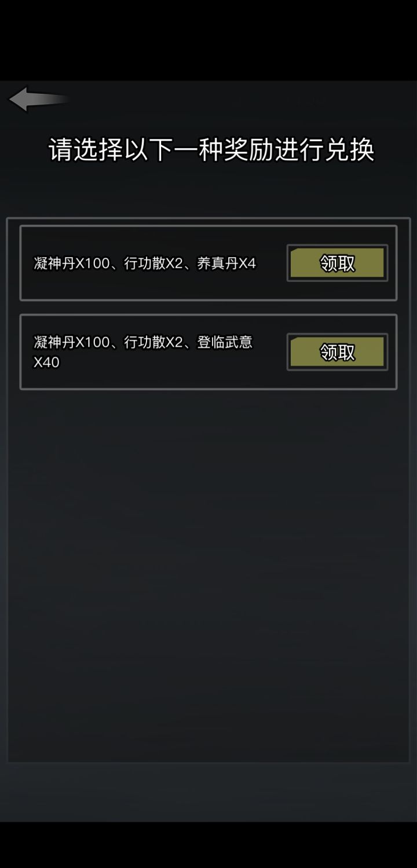The width and height of the screenshot is (417, 868).
Task: Tap the 请选择以下一种奖励进行兑换 heading
Action: (211, 150)
